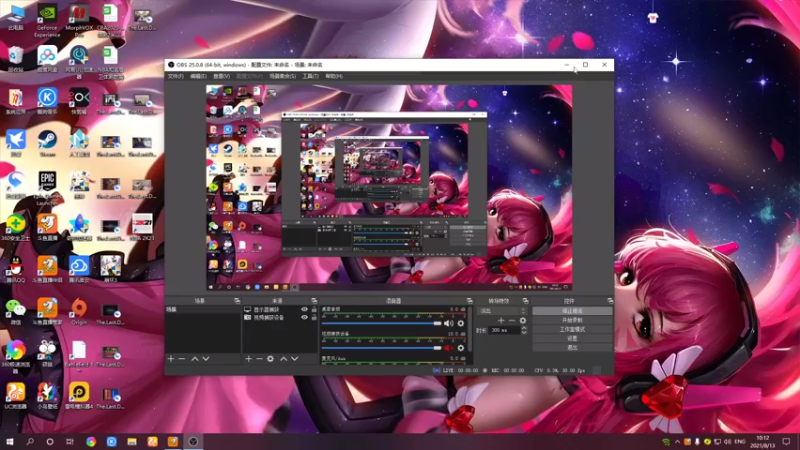Increase transition duration with up arrow
The height and width of the screenshot is (450, 800).
524,328
